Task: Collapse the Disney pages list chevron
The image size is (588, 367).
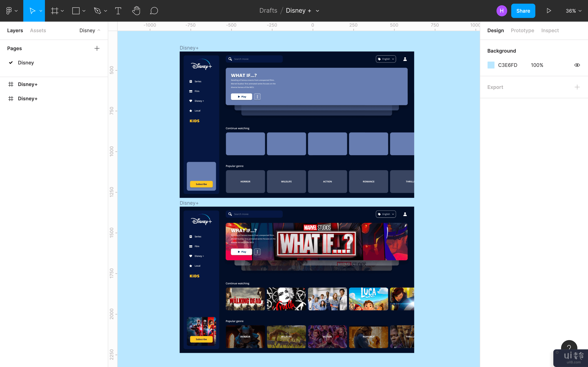Action: coord(99,30)
